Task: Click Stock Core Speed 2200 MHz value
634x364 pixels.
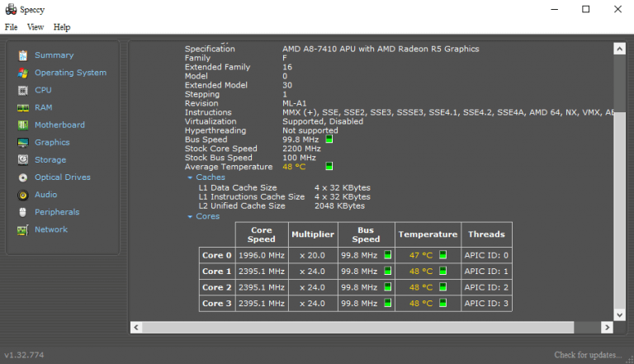Action: [301, 149]
